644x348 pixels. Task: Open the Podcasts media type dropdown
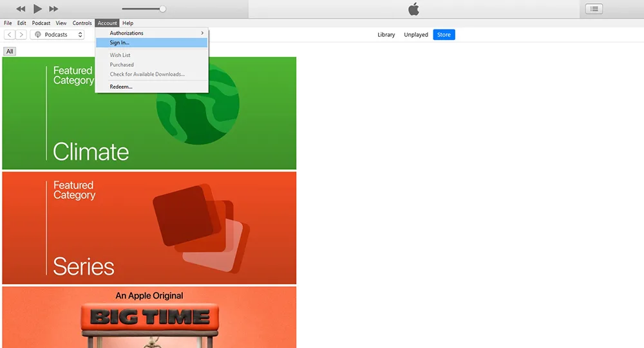(57, 35)
